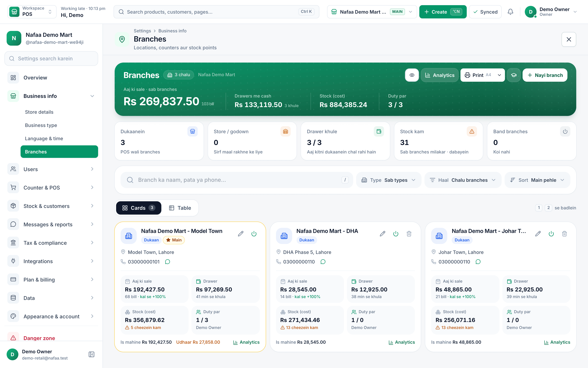Toggle power on DHA branch

click(x=396, y=234)
